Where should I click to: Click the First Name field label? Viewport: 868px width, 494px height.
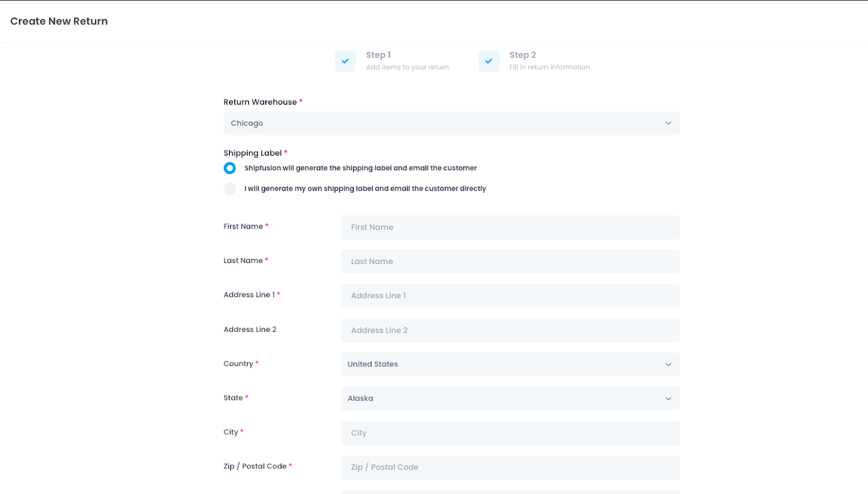[x=243, y=226]
